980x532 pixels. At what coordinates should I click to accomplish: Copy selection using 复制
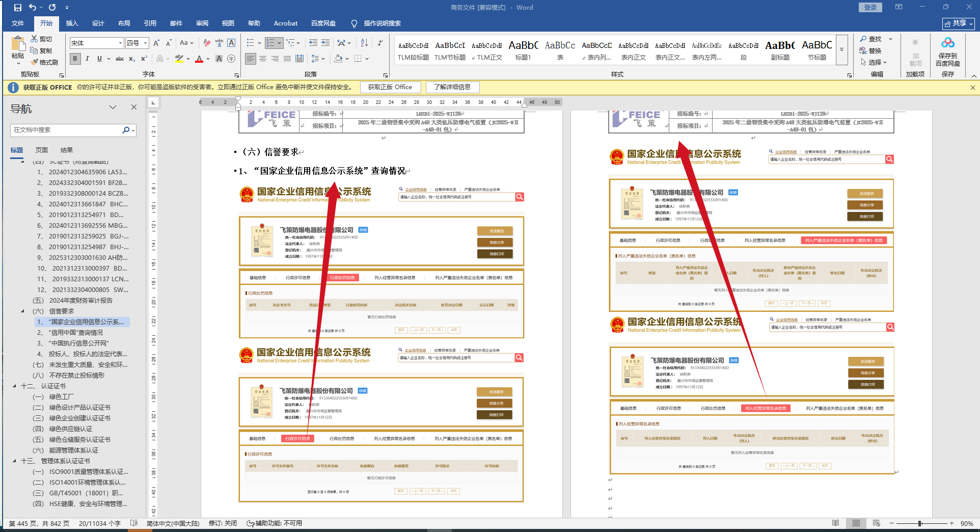pos(41,50)
